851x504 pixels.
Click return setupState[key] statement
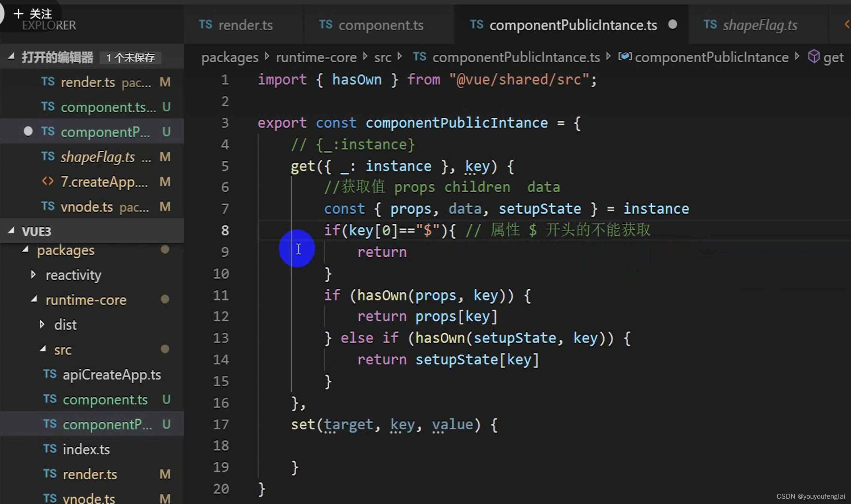coord(448,360)
